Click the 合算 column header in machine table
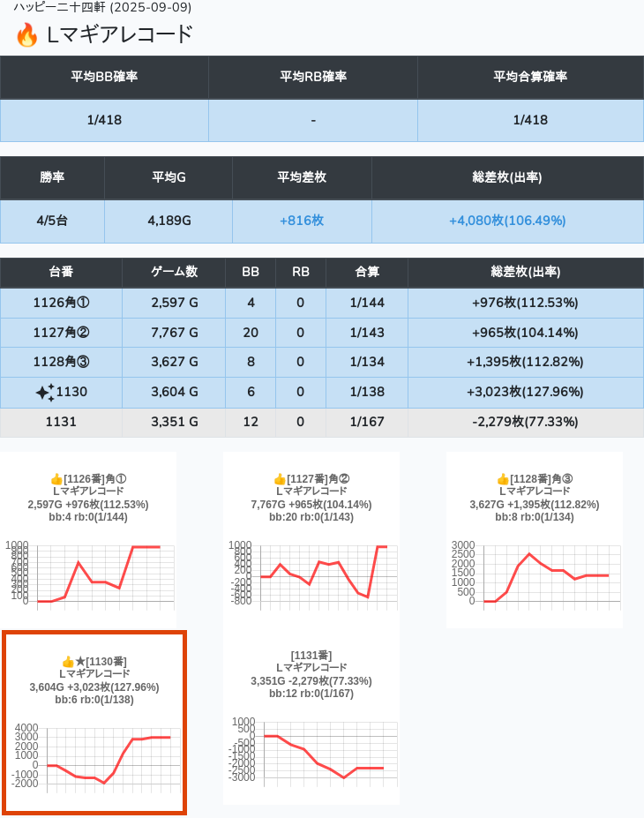The image size is (644, 818). point(366,272)
